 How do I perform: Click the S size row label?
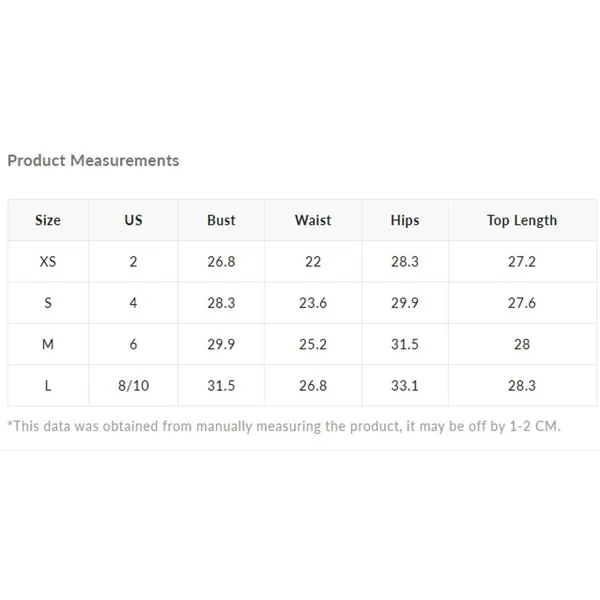point(48,303)
